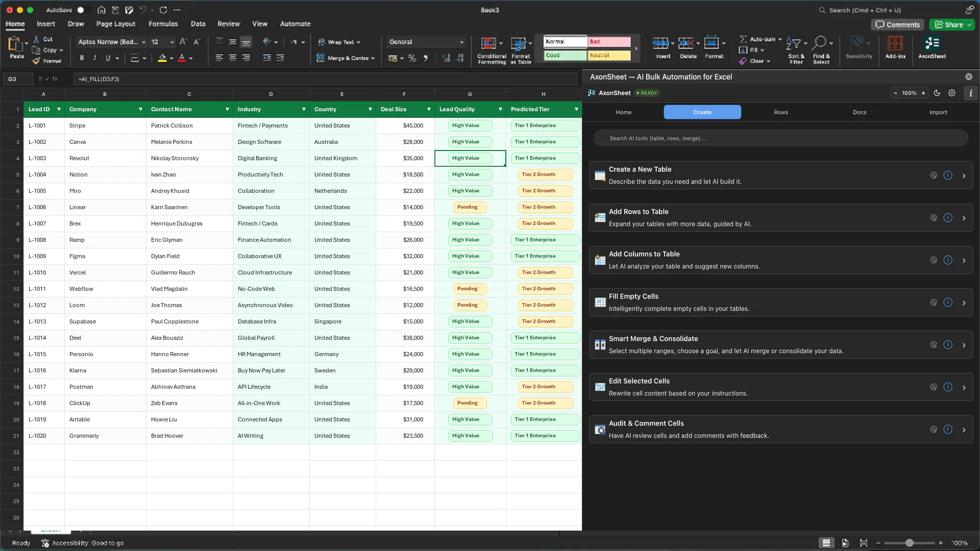The image size is (980, 551).
Task: Increase font size with larger A icon
Action: (x=183, y=42)
